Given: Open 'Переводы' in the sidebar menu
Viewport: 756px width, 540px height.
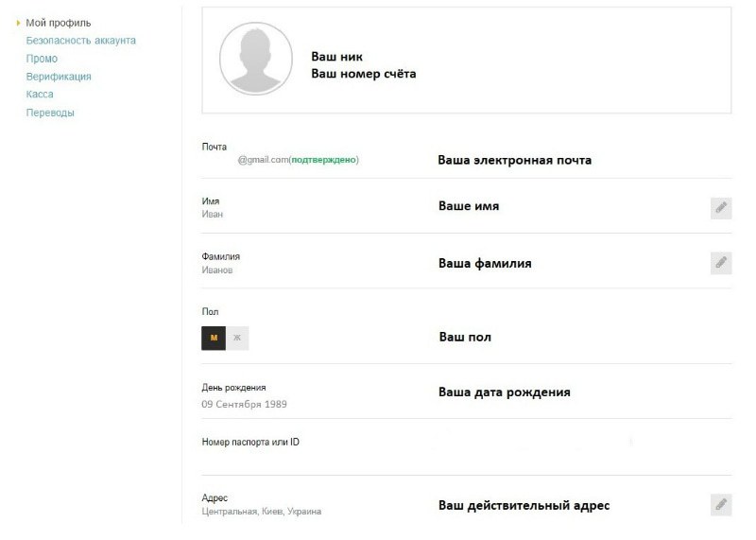Looking at the screenshot, I should tap(50, 113).
